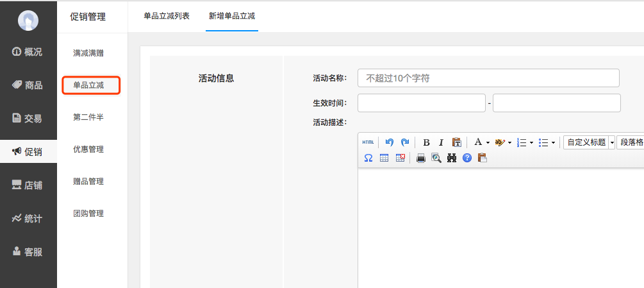Click the 活动名称 input field
644x288 pixels.
(x=488, y=78)
